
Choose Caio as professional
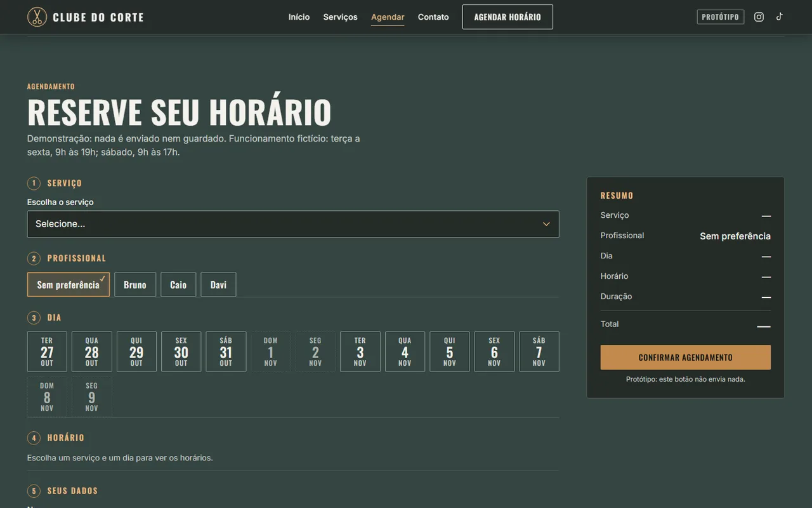tap(178, 284)
